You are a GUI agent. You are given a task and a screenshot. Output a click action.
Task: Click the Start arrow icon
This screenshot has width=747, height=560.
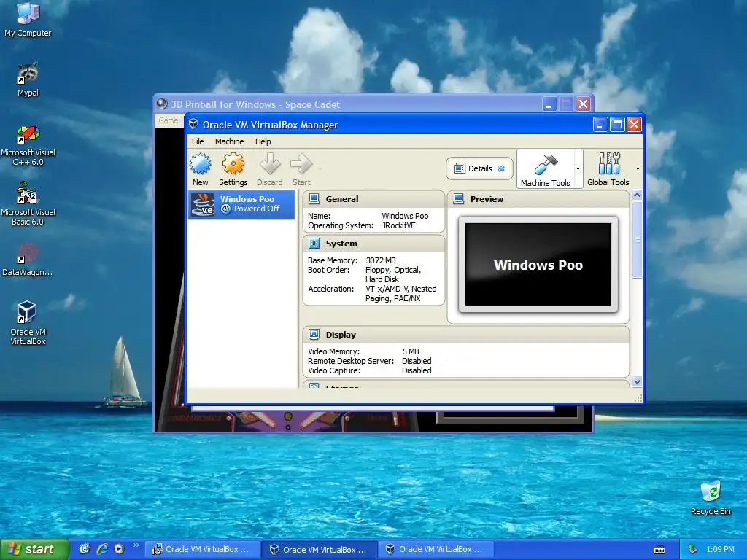point(301,164)
